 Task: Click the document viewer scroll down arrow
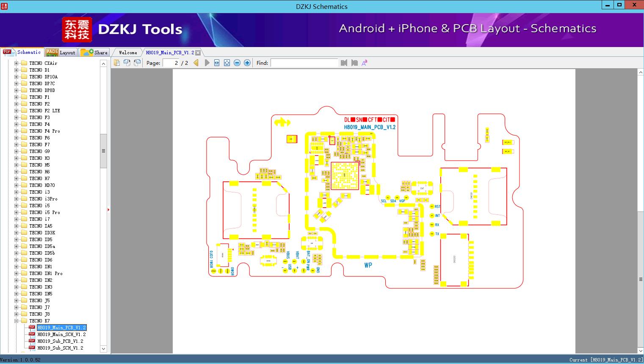[641, 351]
